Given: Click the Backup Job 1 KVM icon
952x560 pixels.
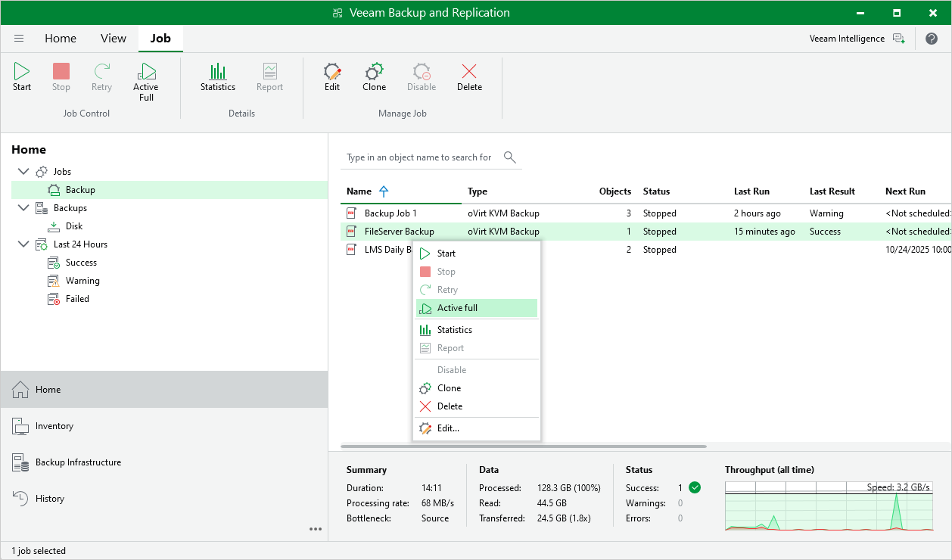Looking at the screenshot, I should [352, 213].
